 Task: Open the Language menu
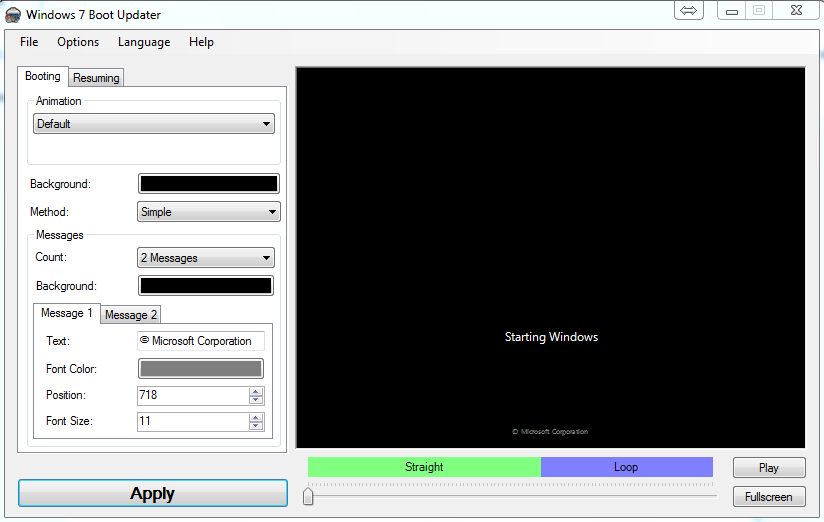[x=144, y=42]
